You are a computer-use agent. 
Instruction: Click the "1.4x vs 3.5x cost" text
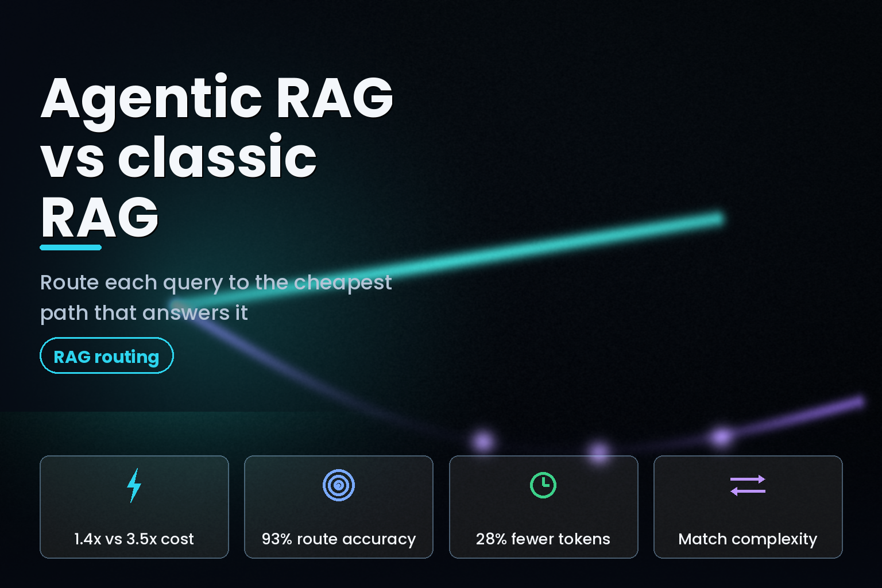tap(134, 539)
